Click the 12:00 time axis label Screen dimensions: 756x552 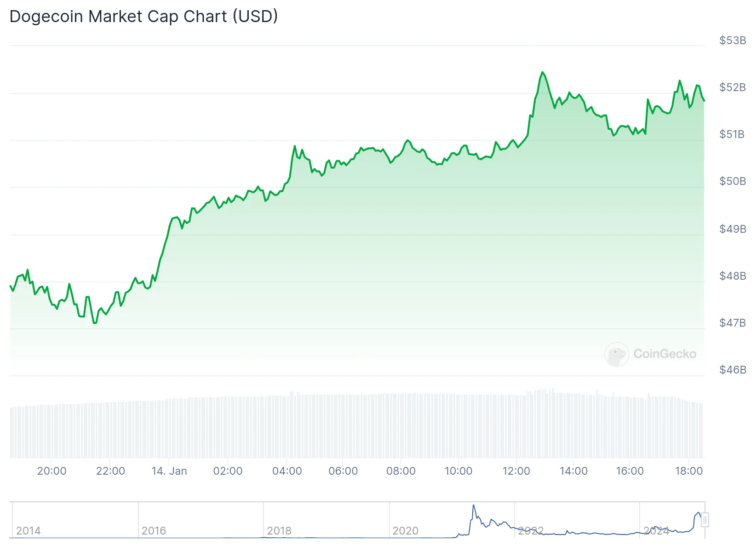(x=516, y=471)
